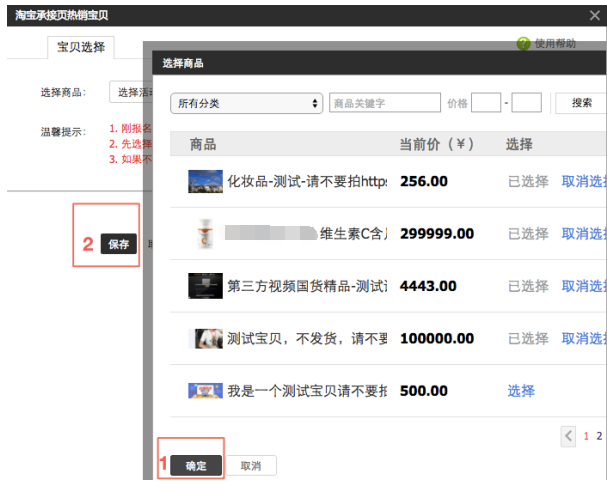Cancel selection for the 256.00 cosmetics item

583,182
